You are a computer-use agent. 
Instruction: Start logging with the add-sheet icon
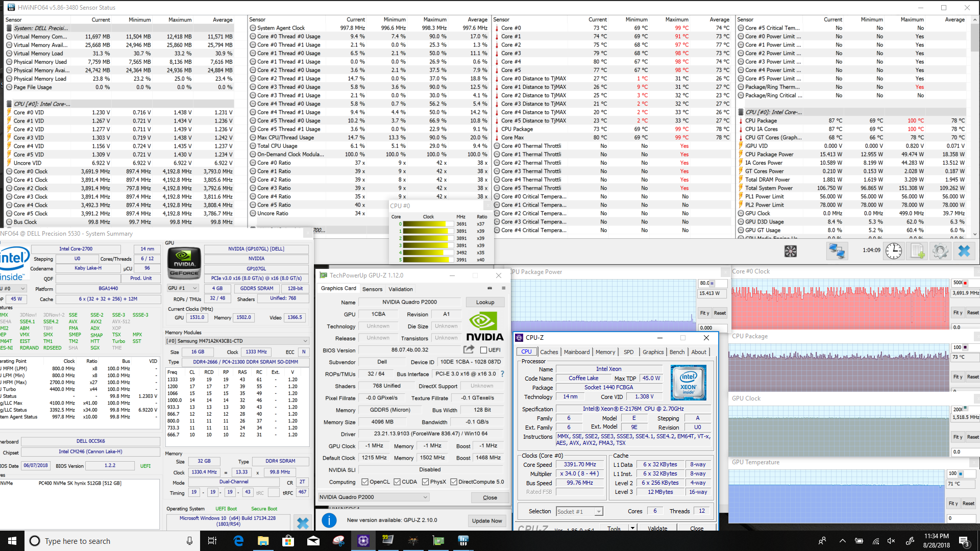point(917,251)
